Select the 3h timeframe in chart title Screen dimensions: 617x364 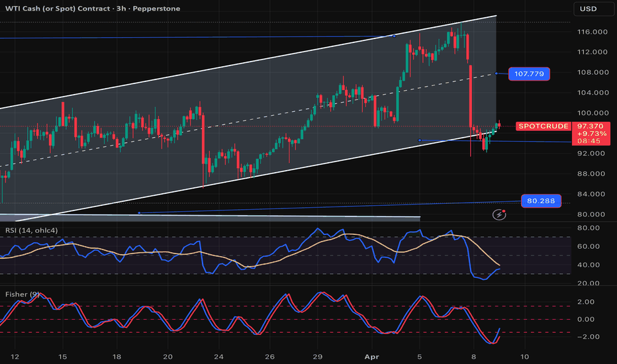[x=111, y=9]
